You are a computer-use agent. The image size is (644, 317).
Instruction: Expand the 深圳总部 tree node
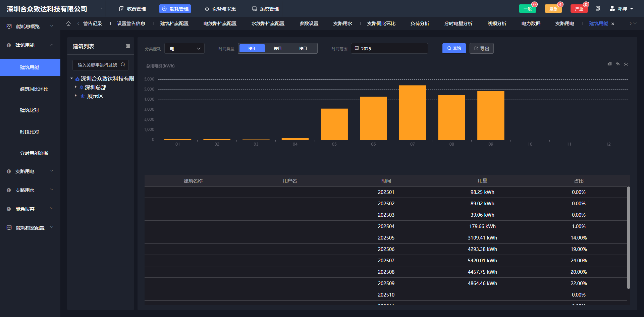point(76,87)
